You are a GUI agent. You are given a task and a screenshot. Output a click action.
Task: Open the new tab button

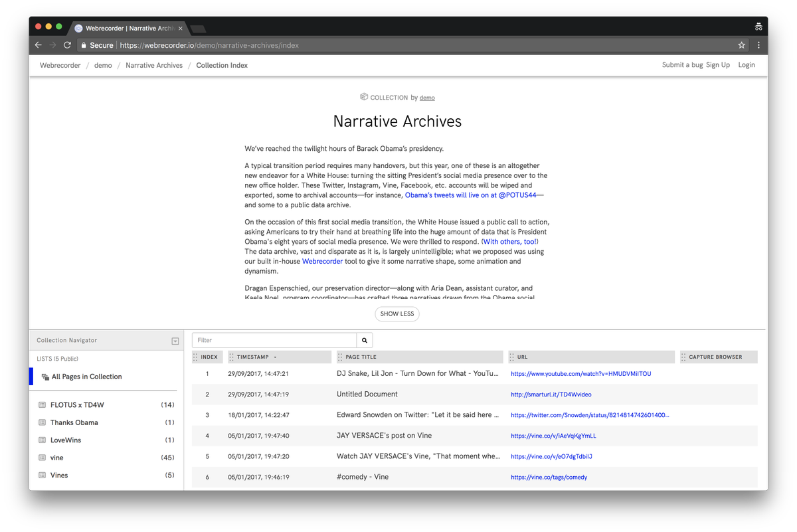click(198, 29)
